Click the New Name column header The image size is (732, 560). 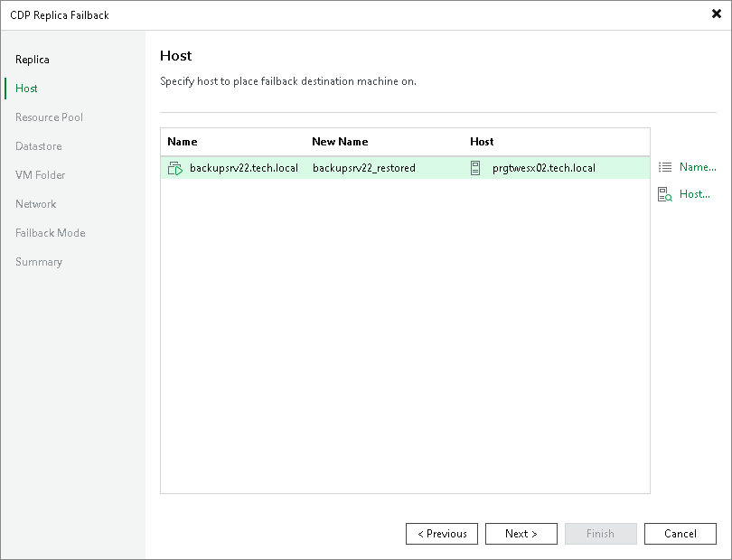pos(341,141)
